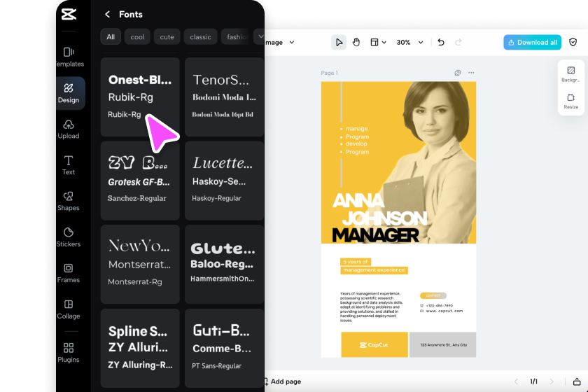Select the hand pan tool
This screenshot has width=588, height=392.
356,43
